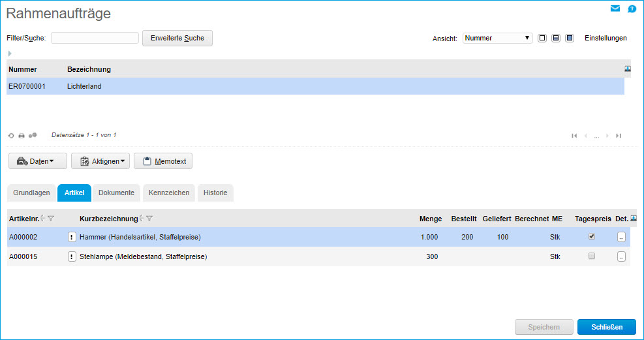Screen dimensions: 644x340
Task: Open details button for the Stehlampe row
Action: (621, 257)
